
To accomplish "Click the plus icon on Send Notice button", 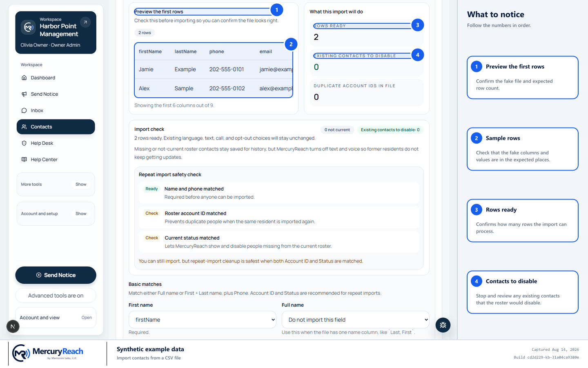I will [39, 275].
